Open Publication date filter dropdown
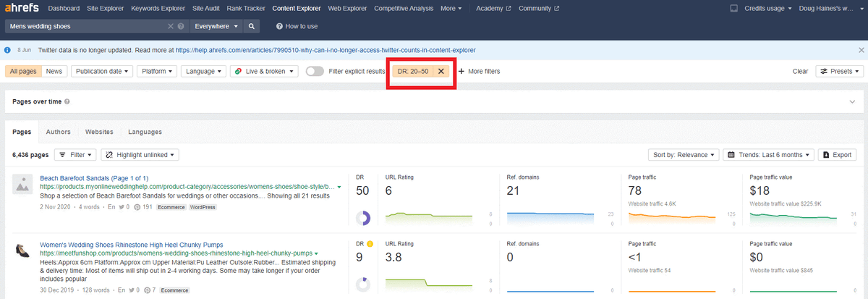Image resolution: width=868 pixels, height=299 pixels. [102, 71]
